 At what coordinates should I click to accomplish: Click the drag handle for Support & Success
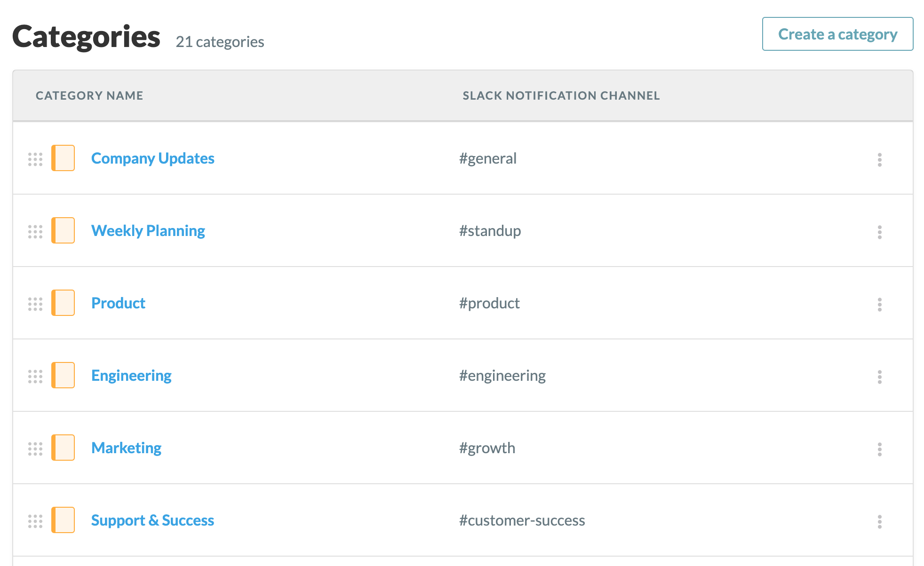(x=35, y=521)
